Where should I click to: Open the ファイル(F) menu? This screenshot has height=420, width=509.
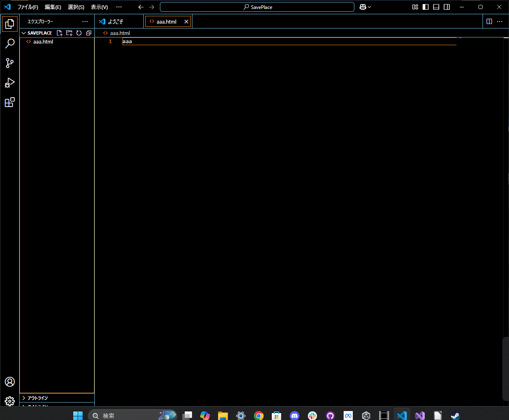coord(28,7)
